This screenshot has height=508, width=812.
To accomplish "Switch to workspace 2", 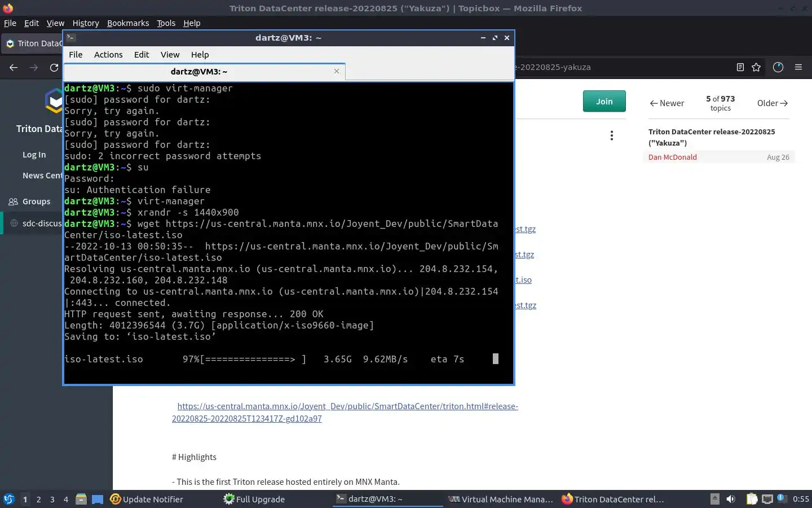I will coord(38,500).
